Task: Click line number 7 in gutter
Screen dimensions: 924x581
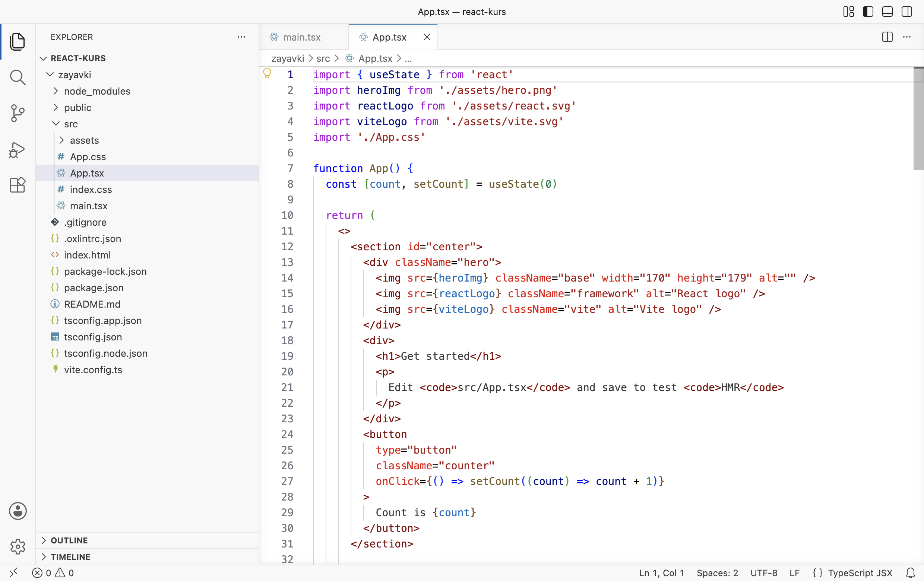Action: click(290, 168)
